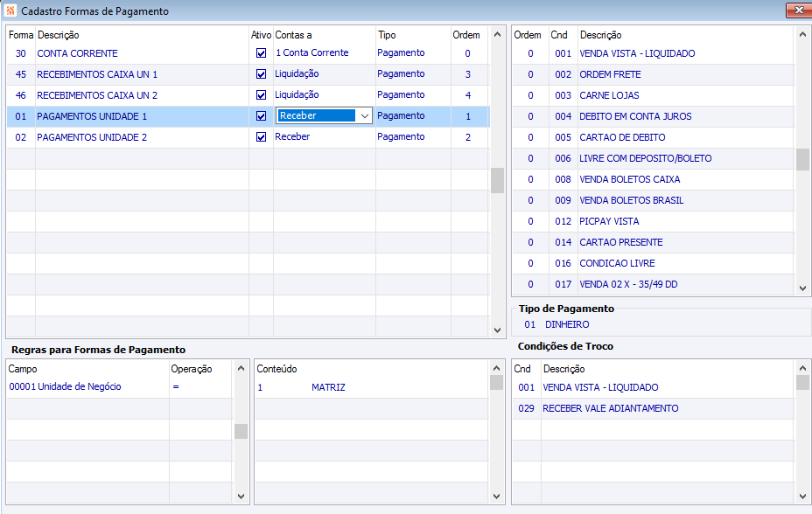Select CONDICAO LIVRE condition
The height and width of the screenshot is (514, 812).
click(617, 263)
